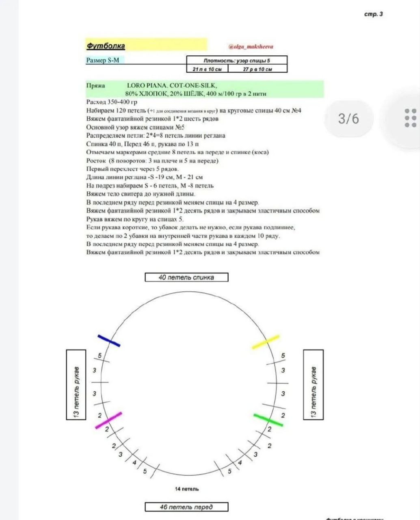Image resolution: width=420 pixels, height=520 pixels.
Task: Click the Расход 350-400 гр line
Action: [112, 102]
